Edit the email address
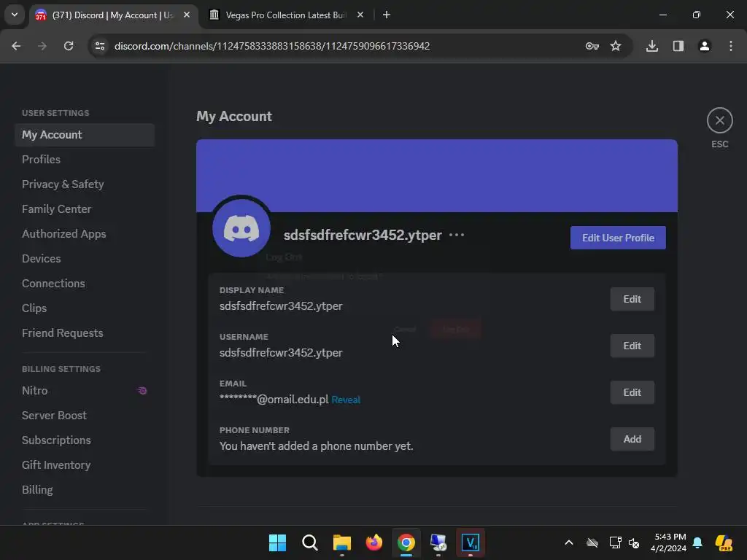747x560 pixels. pyautogui.click(x=632, y=392)
